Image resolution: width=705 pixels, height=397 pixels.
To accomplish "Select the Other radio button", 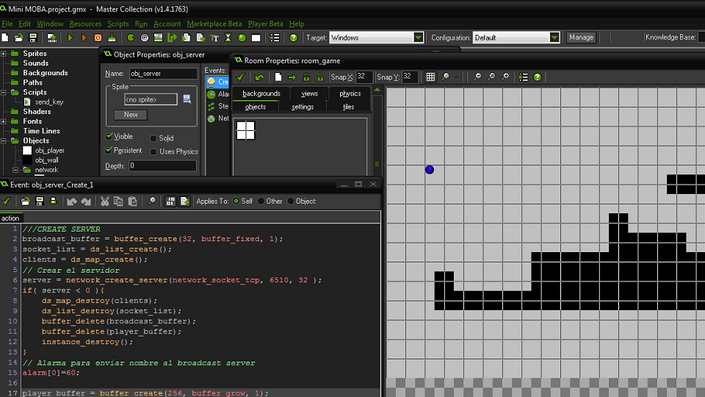I will (261, 201).
